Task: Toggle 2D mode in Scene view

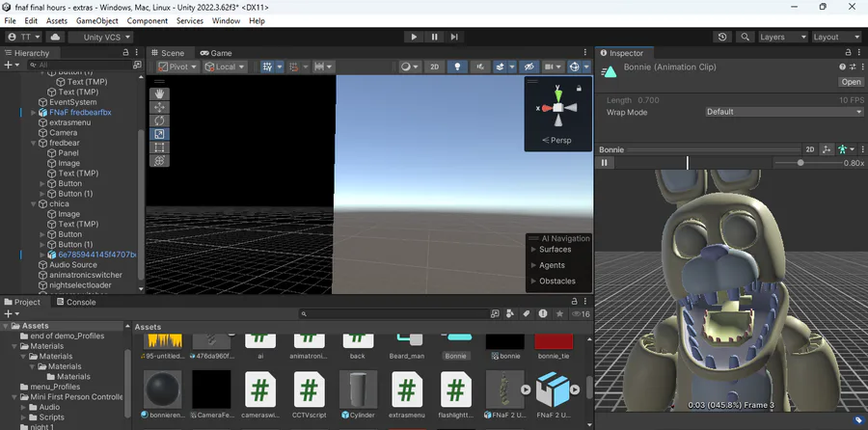Action: 435,67
